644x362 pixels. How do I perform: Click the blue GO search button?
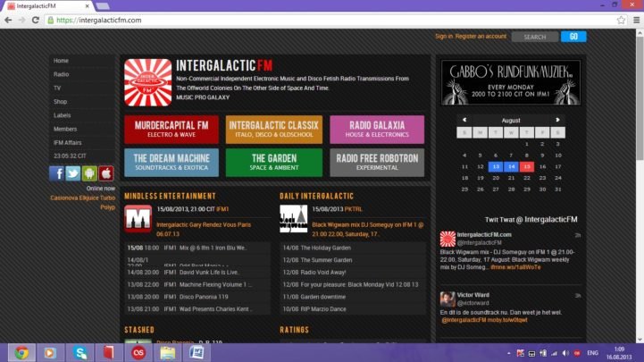(573, 37)
